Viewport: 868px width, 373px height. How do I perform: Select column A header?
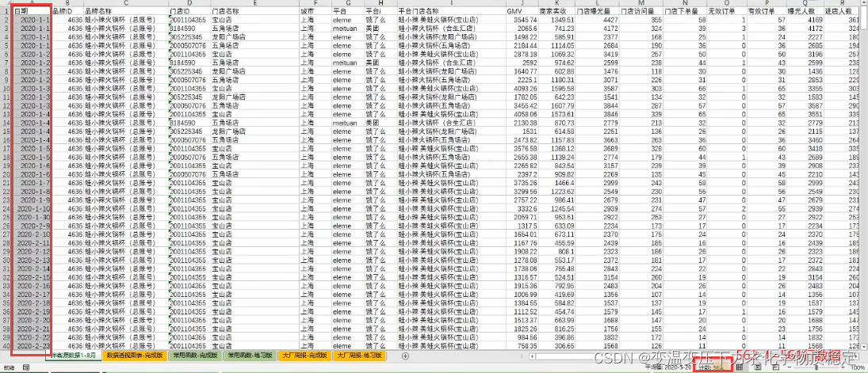click(32, 3)
